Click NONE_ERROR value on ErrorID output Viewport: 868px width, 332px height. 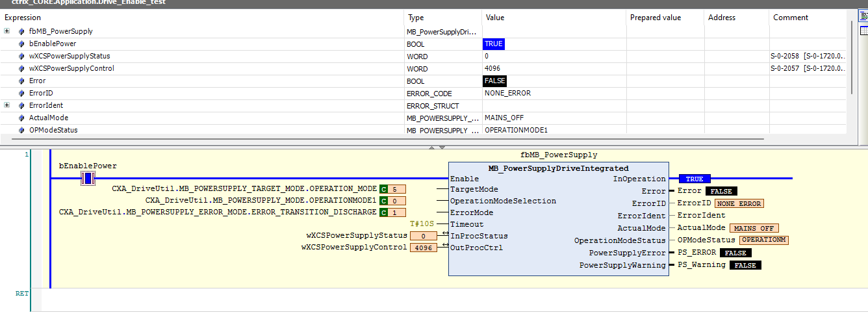[x=739, y=203]
